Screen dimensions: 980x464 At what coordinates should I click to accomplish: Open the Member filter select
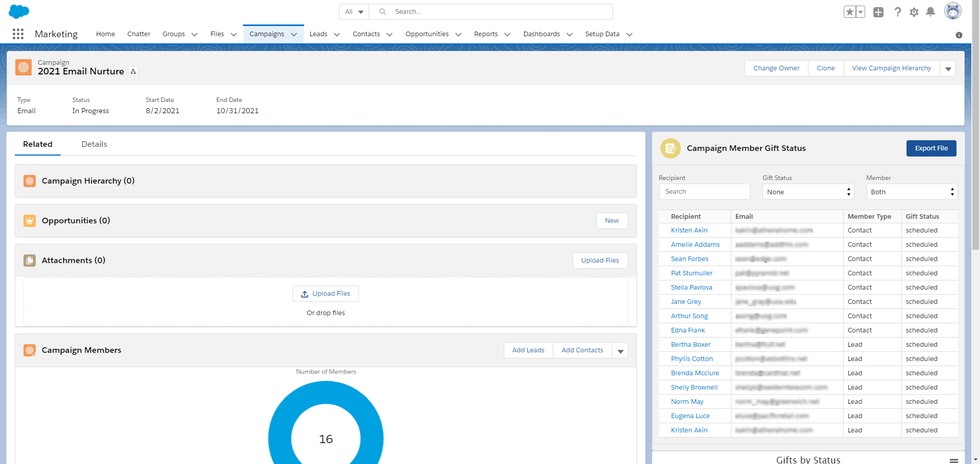(x=912, y=192)
